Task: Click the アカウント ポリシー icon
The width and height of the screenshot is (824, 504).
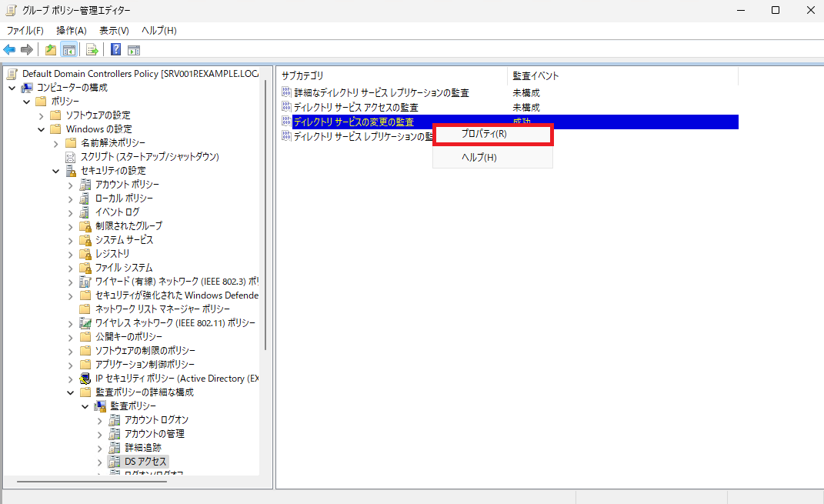Action: (85, 185)
